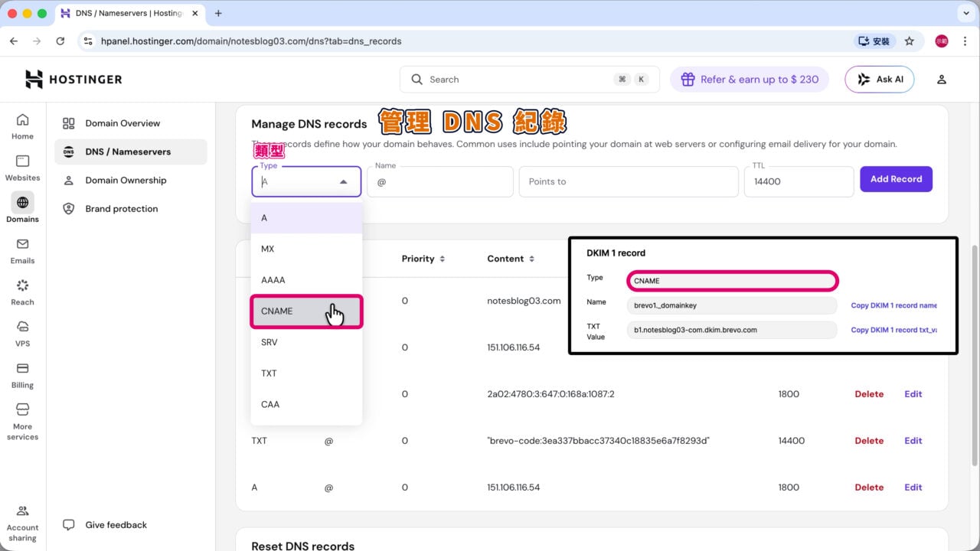980x551 pixels.
Task: Click the install app button in address bar
Action: (x=874, y=41)
